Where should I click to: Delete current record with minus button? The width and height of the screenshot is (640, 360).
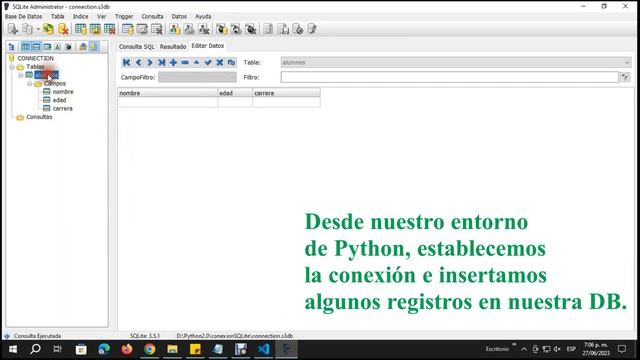185,62
